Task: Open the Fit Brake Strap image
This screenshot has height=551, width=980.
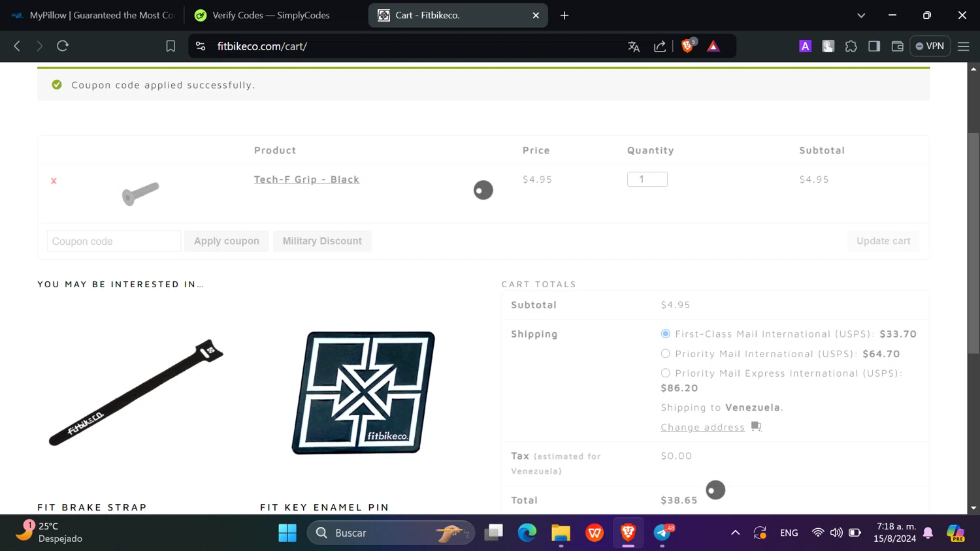Action: click(x=136, y=392)
